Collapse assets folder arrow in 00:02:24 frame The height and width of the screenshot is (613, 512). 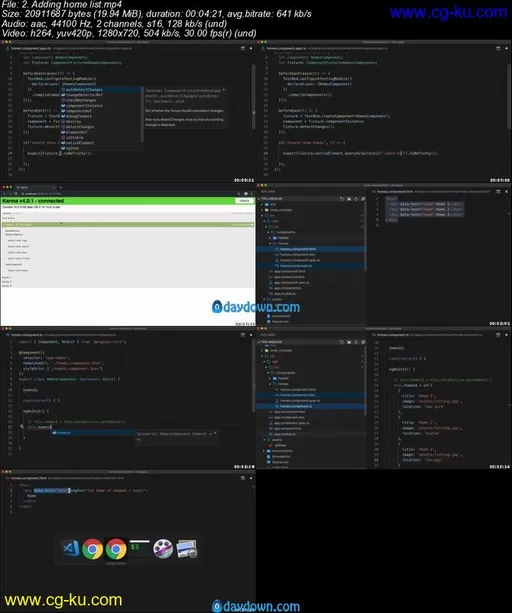click(x=265, y=440)
